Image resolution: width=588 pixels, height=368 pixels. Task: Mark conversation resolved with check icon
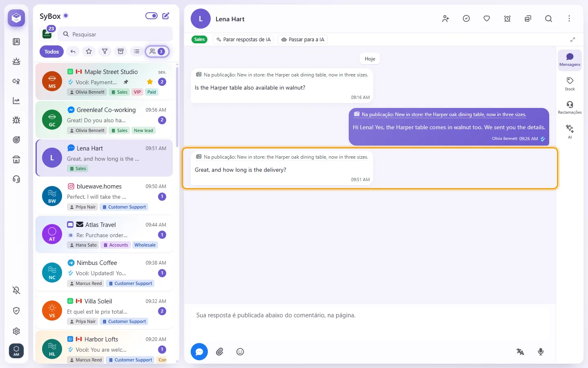point(466,19)
